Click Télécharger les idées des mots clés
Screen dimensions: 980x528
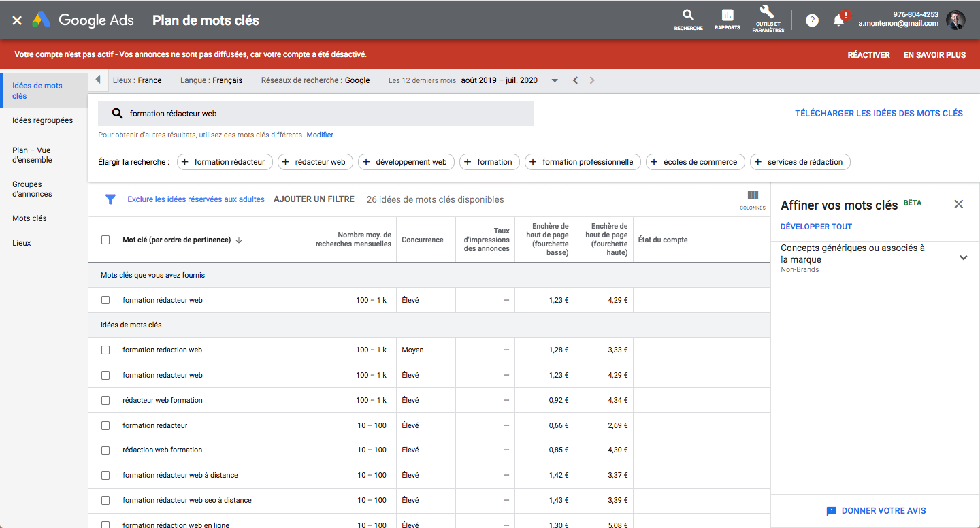click(879, 114)
